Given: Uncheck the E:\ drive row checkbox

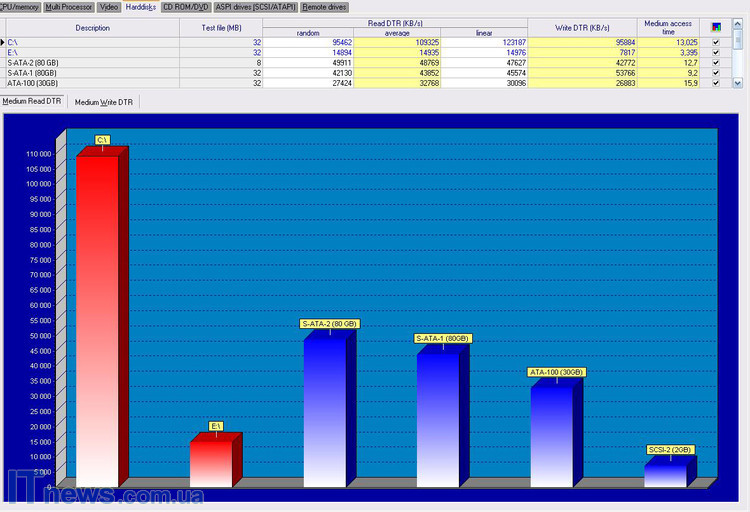Looking at the screenshot, I should coord(716,53).
